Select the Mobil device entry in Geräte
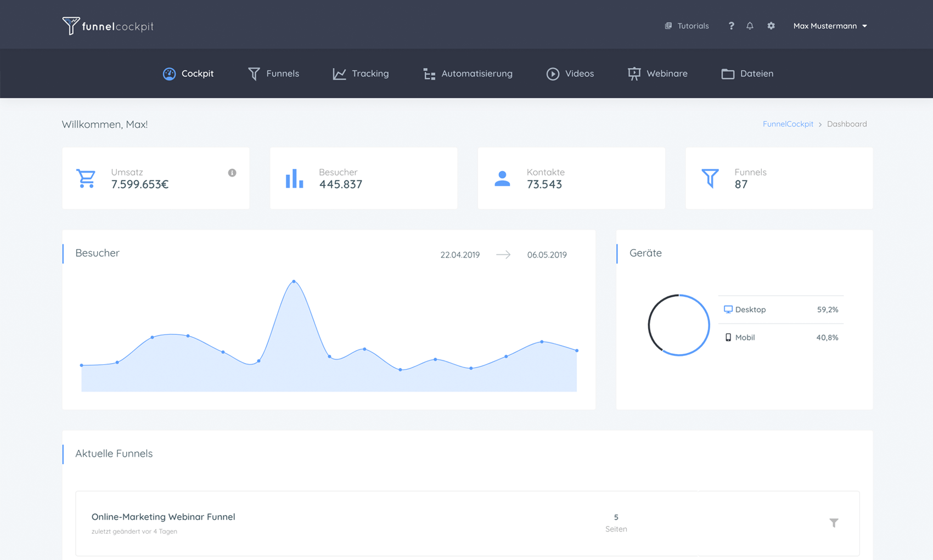The image size is (933, 560). point(744,337)
